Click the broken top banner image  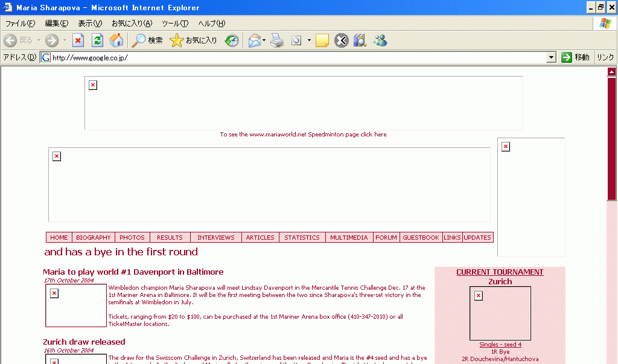pyautogui.click(x=304, y=103)
